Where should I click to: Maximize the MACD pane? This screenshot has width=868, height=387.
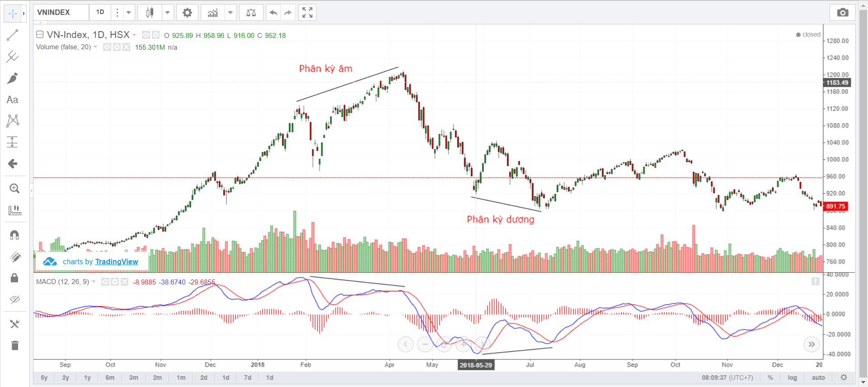tap(816, 281)
